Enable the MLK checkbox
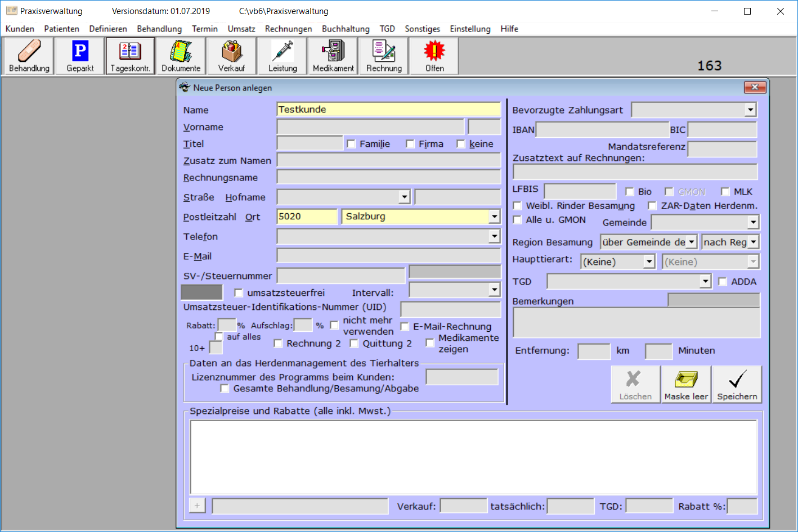This screenshot has height=532, width=798. (725, 192)
